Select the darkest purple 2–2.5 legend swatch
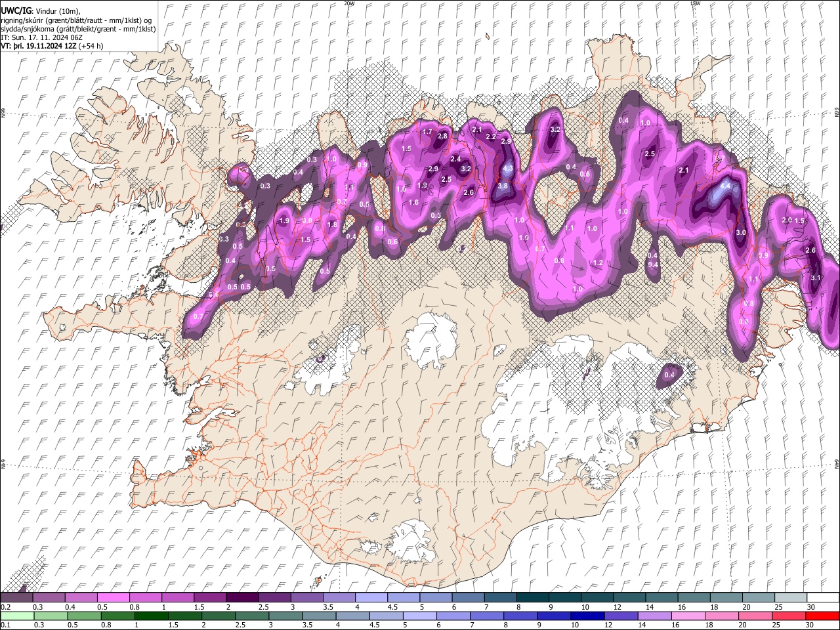Image resolution: width=840 pixels, height=630 pixels. (241, 598)
